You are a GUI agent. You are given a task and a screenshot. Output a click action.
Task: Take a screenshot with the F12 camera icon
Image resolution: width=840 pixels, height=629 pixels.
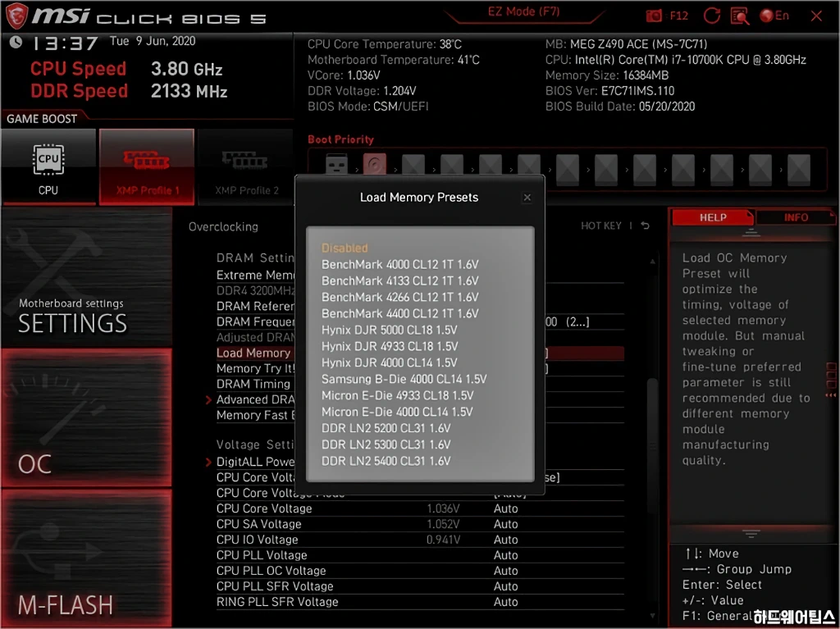coord(654,16)
